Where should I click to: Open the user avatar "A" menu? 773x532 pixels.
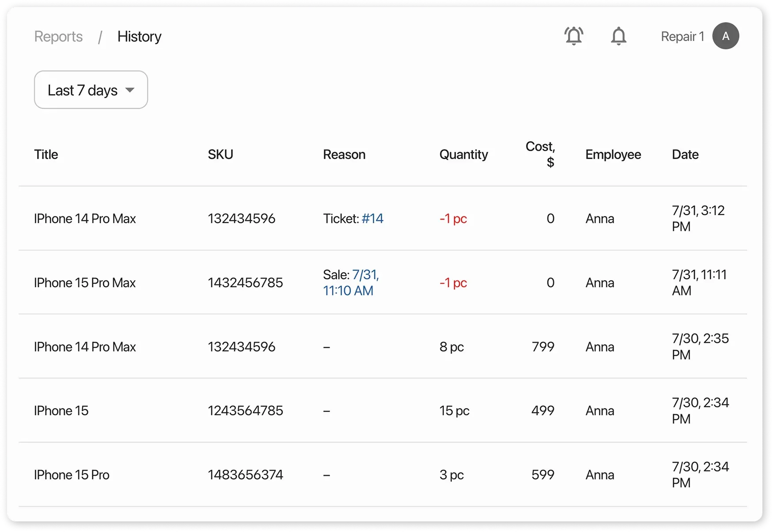pyautogui.click(x=725, y=36)
